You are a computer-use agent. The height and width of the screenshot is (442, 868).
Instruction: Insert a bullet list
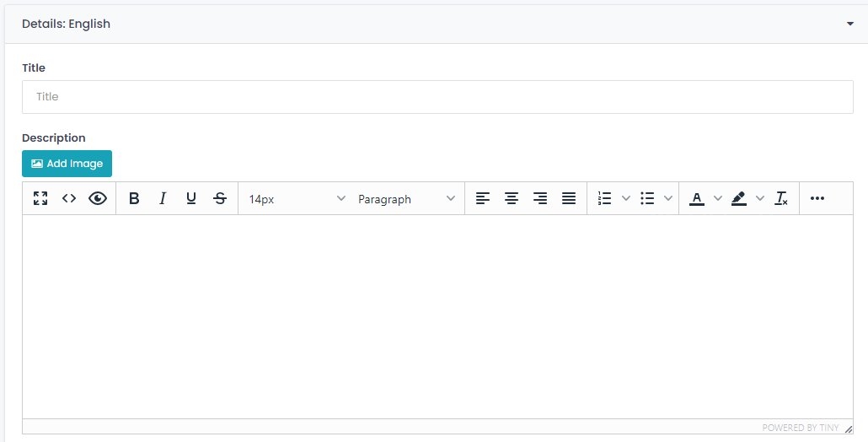point(647,198)
